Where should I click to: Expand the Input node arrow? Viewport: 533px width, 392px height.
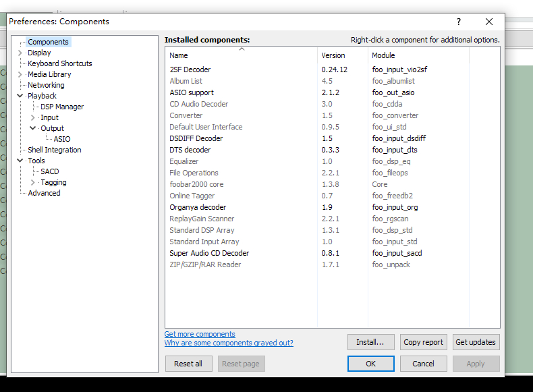pos(32,117)
